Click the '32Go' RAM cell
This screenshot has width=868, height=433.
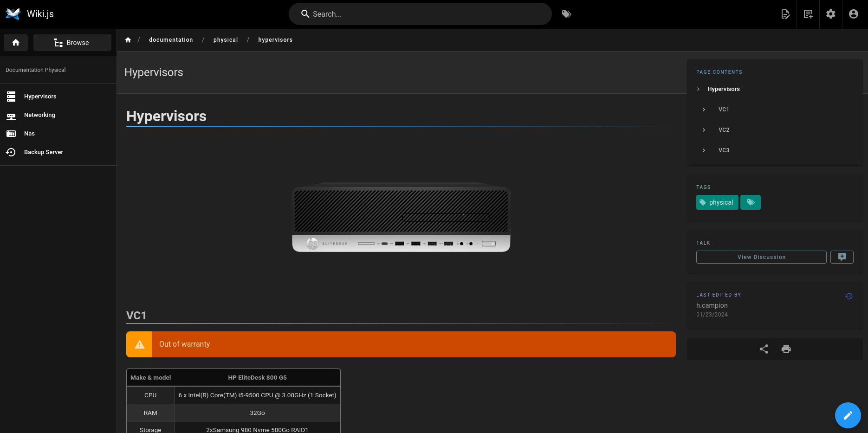tap(257, 413)
